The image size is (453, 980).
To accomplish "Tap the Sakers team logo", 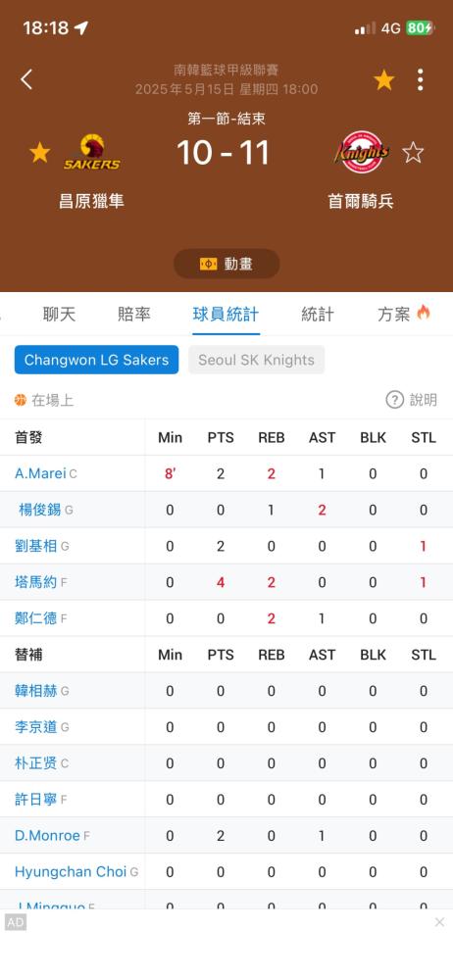I will tap(92, 153).
